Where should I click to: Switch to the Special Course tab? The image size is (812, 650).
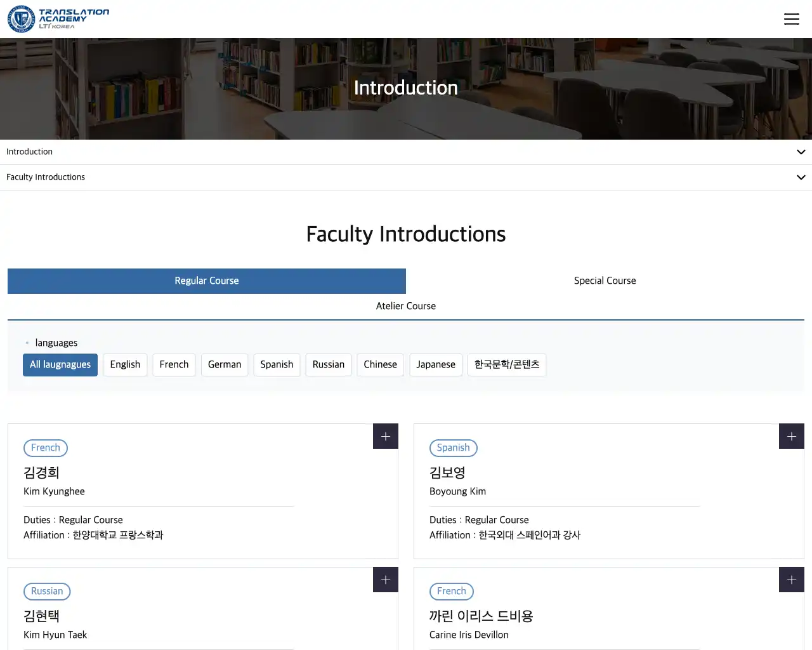click(x=605, y=281)
